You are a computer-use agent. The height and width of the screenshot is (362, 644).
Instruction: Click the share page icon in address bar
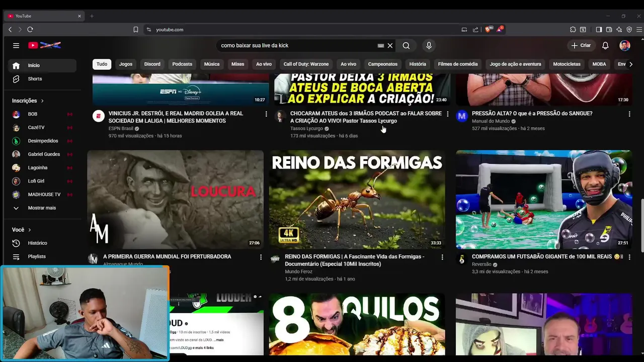(x=475, y=30)
